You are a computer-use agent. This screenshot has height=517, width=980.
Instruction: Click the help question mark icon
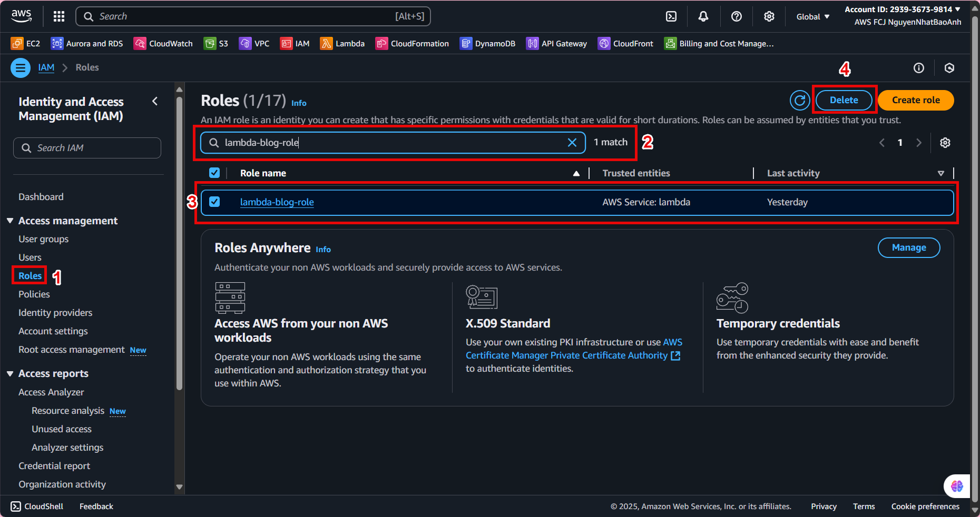coord(737,16)
